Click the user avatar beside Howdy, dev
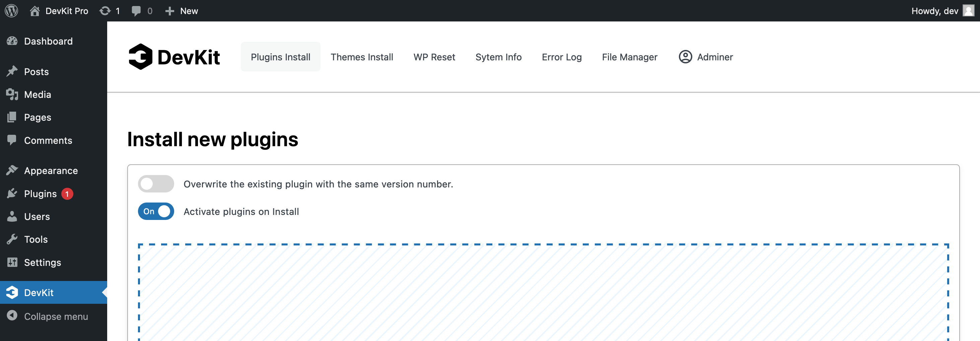Image resolution: width=980 pixels, height=341 pixels. [968, 11]
